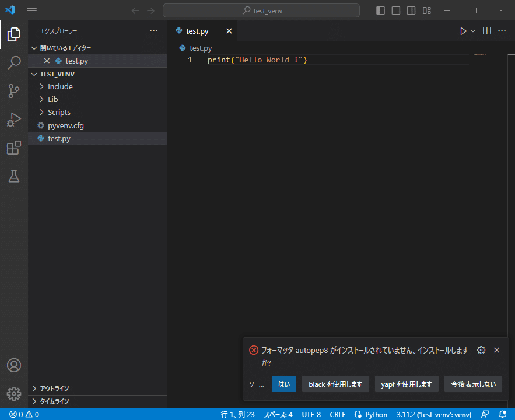
Task: Choose yapf を使用します button
Action: [x=407, y=384]
